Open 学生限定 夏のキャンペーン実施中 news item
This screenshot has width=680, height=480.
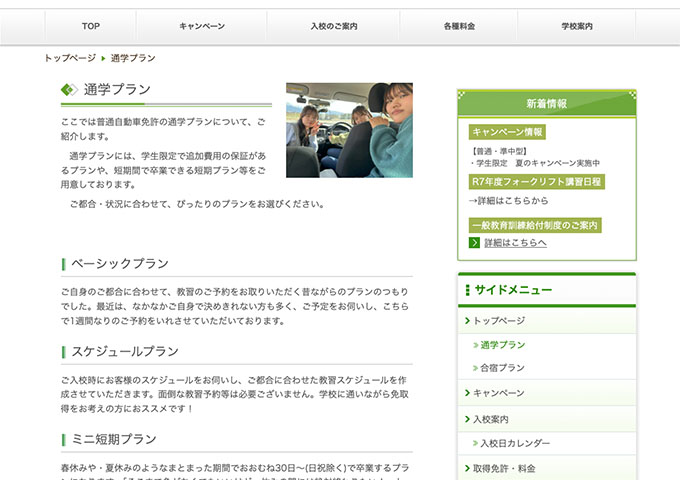tap(535, 163)
